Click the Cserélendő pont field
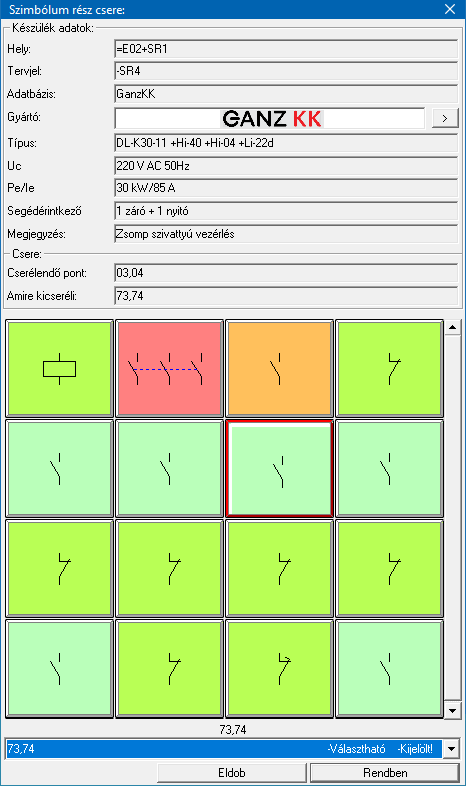The image size is (466, 786). pos(286,273)
